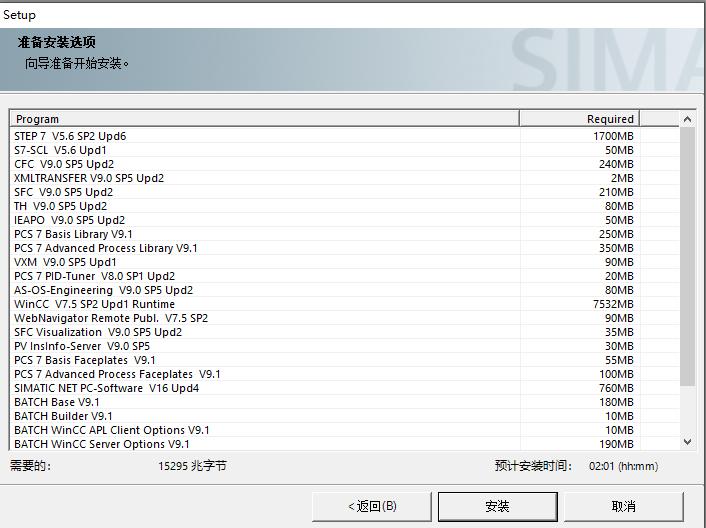Select WinCC V7.5 SP2 Upd1 Runtime row
This screenshot has width=706, height=528.
pos(344,304)
